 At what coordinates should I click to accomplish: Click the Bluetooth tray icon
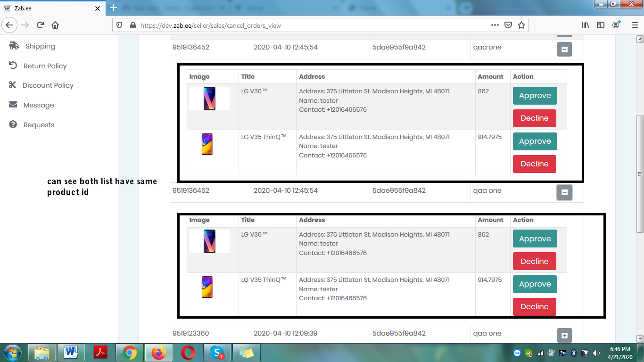(574, 353)
